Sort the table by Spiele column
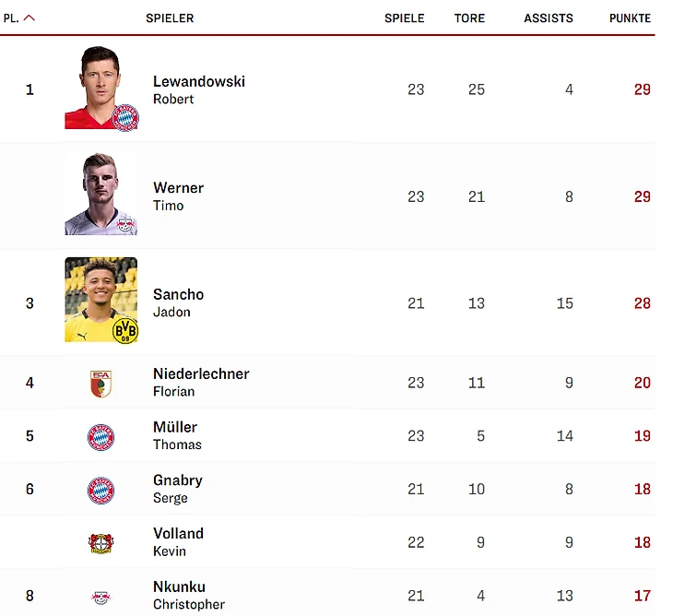The height and width of the screenshot is (616, 673). [x=405, y=18]
